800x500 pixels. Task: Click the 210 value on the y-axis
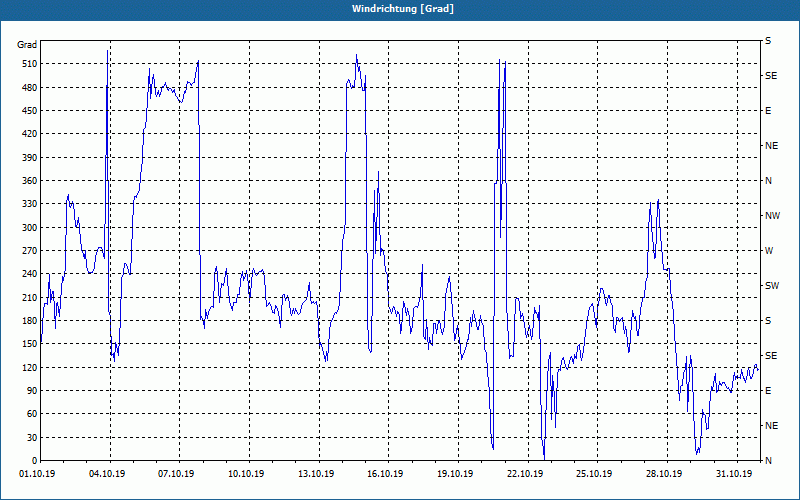click(x=30, y=297)
